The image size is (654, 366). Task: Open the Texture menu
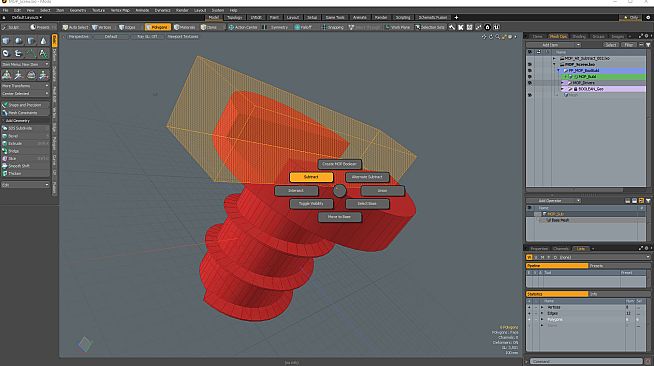(x=98, y=10)
